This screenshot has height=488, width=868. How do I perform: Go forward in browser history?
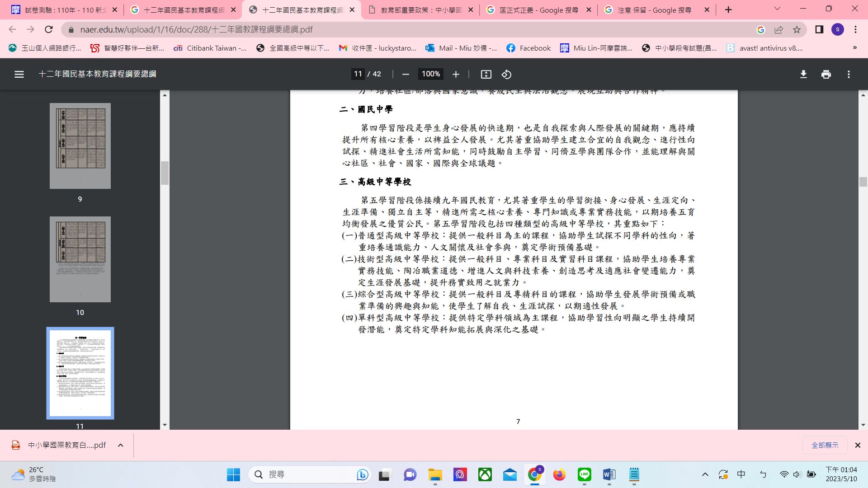(x=30, y=29)
